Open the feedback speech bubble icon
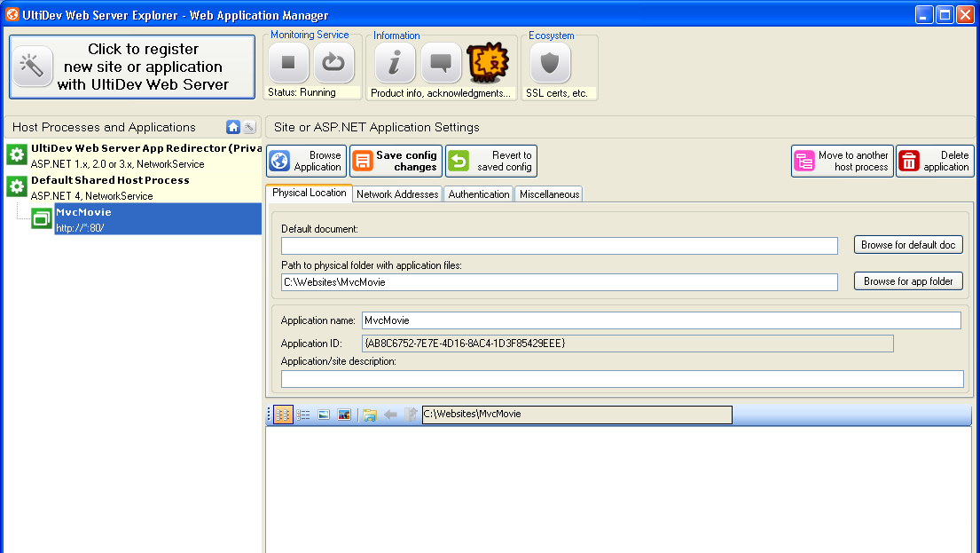 click(x=441, y=62)
